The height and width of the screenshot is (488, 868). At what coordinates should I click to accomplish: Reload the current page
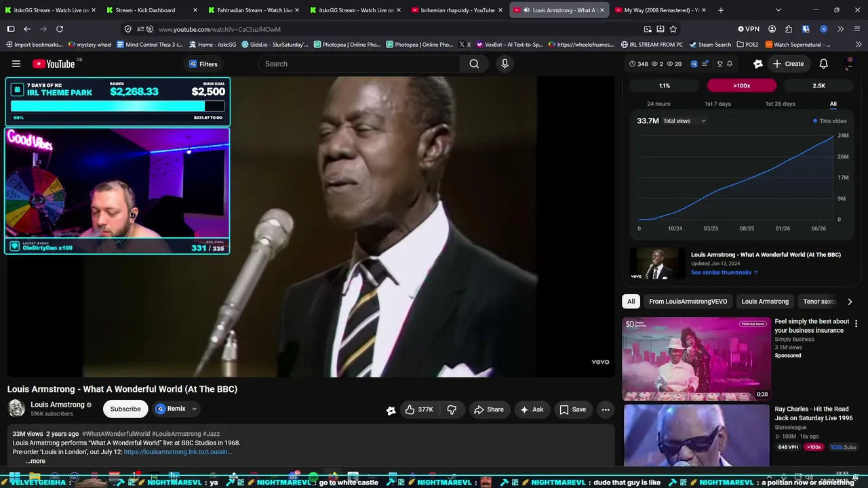pyautogui.click(x=60, y=29)
